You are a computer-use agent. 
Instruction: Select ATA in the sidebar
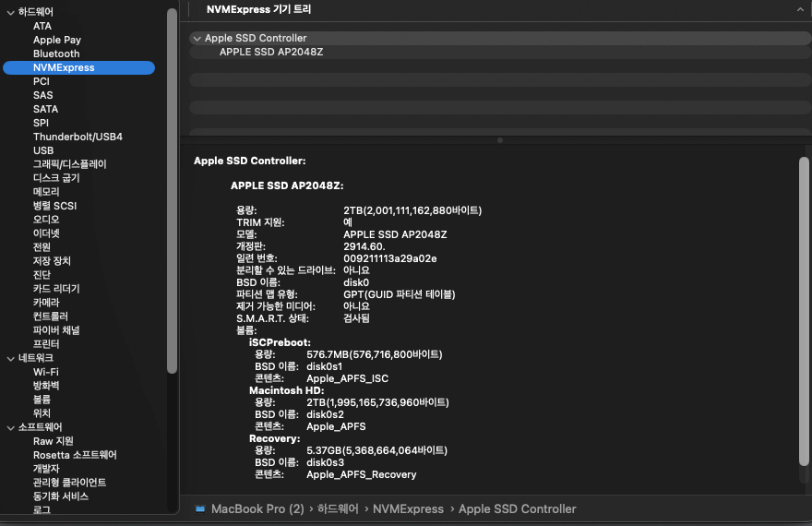(42, 26)
